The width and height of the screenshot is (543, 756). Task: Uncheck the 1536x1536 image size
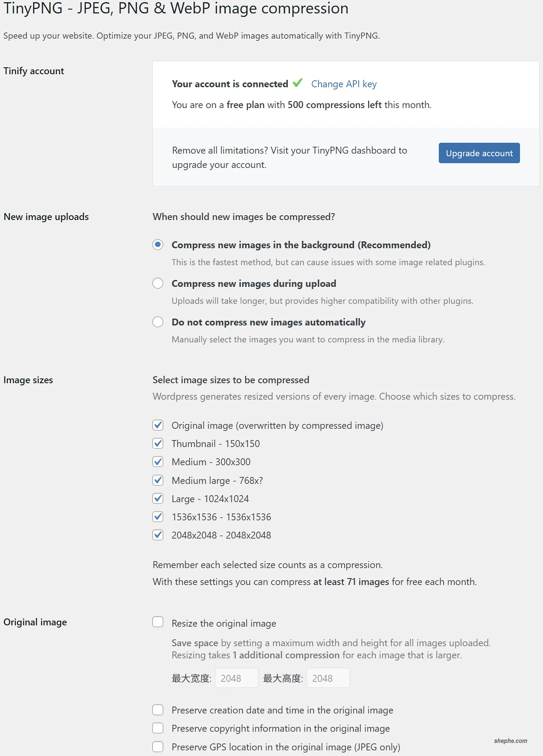tap(158, 516)
